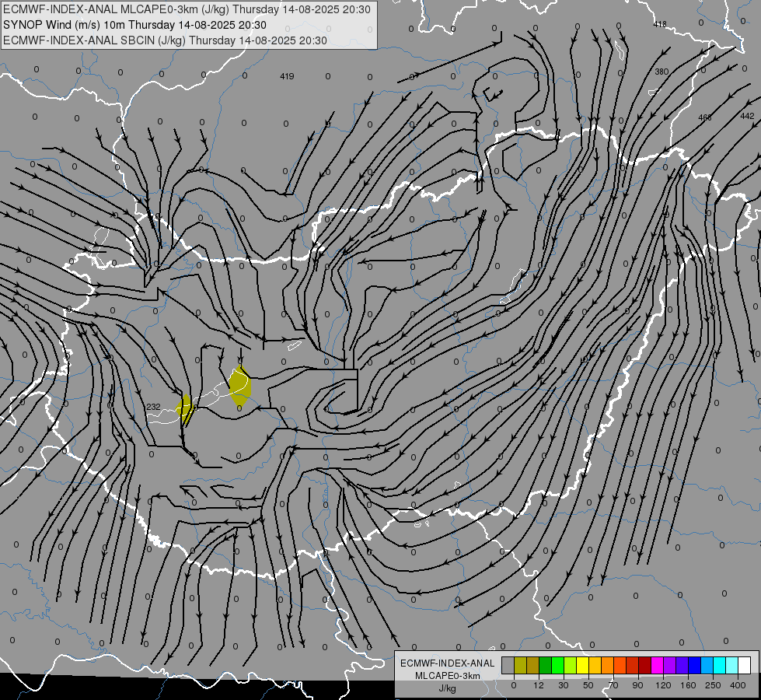Select the bright yellow legend swatch

582,666
